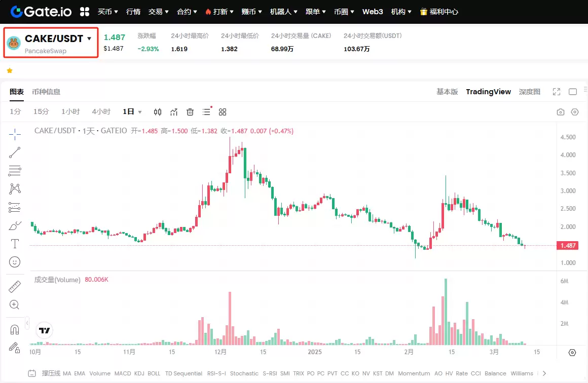Image resolution: width=588 pixels, height=383 pixels.
Task: Click the 1.487 current price label
Action: click(567, 246)
